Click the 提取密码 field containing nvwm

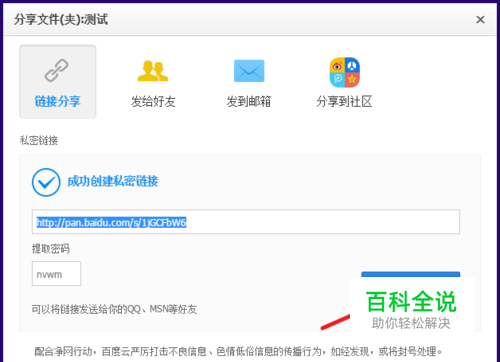pos(56,274)
